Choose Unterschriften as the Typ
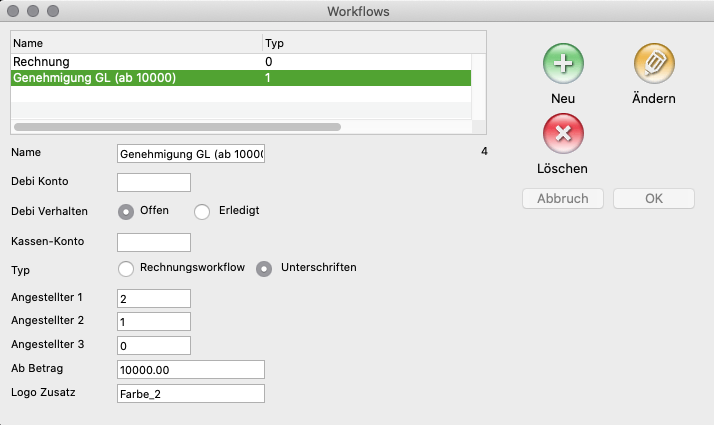The image size is (714, 425). (x=265, y=268)
